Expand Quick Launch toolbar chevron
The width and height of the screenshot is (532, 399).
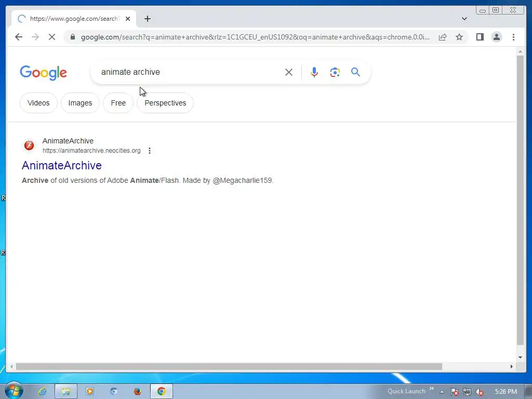coord(432,389)
